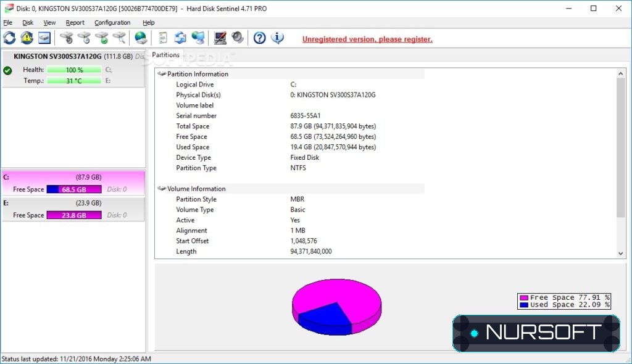Select the C: partition panel
Viewport: 632px width, 364px height.
[x=73, y=183]
